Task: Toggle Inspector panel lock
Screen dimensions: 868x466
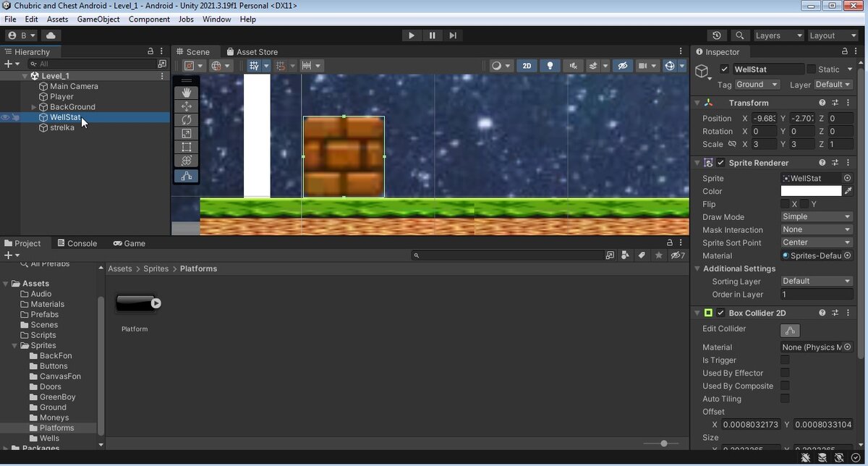Action: (x=845, y=51)
